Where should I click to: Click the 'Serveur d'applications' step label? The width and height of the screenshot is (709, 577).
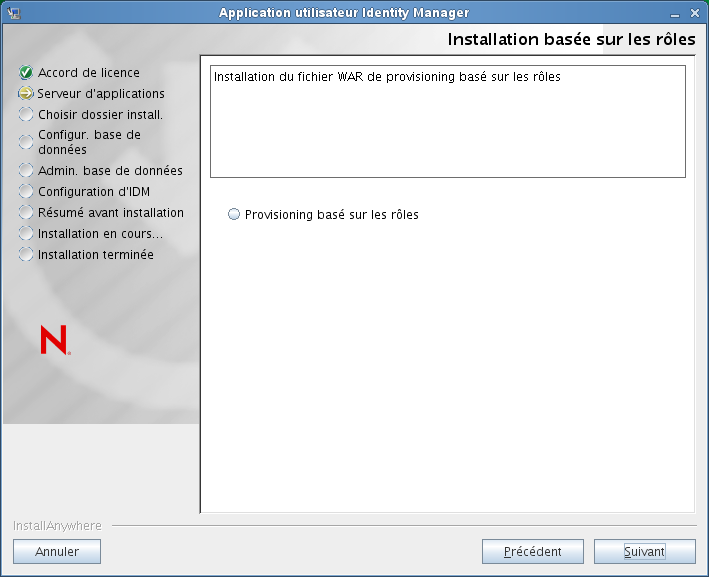pyautogui.click(x=101, y=94)
